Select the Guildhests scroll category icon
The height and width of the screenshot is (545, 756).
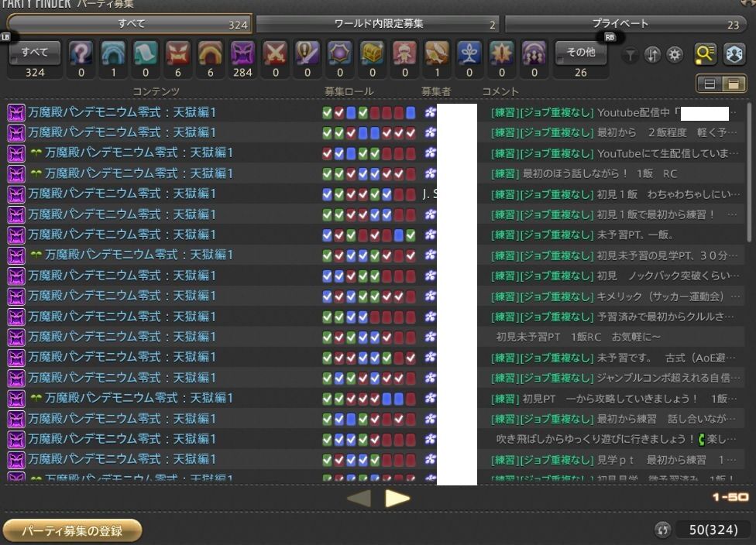[x=146, y=53]
